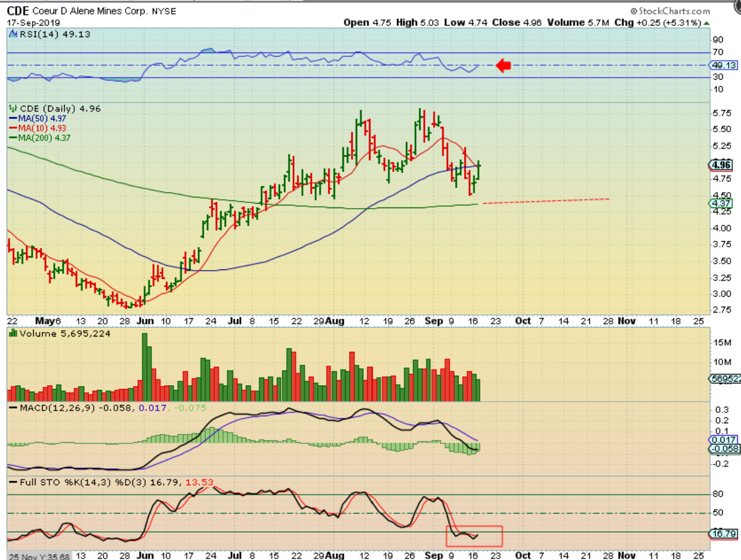This screenshot has width=741, height=560.
Task: Click the High 5.03 header value
Action: point(418,23)
